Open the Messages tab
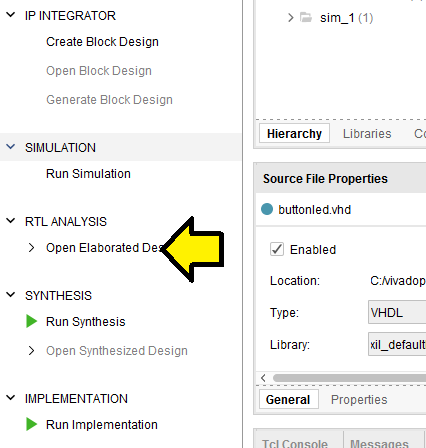Image resolution: width=426 pixels, height=448 pixels. 379,443
